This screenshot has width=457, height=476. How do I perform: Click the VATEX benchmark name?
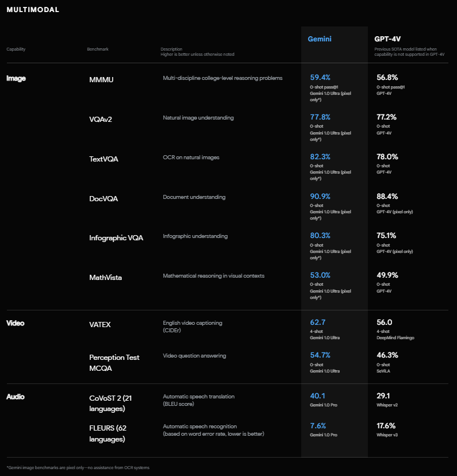(100, 325)
